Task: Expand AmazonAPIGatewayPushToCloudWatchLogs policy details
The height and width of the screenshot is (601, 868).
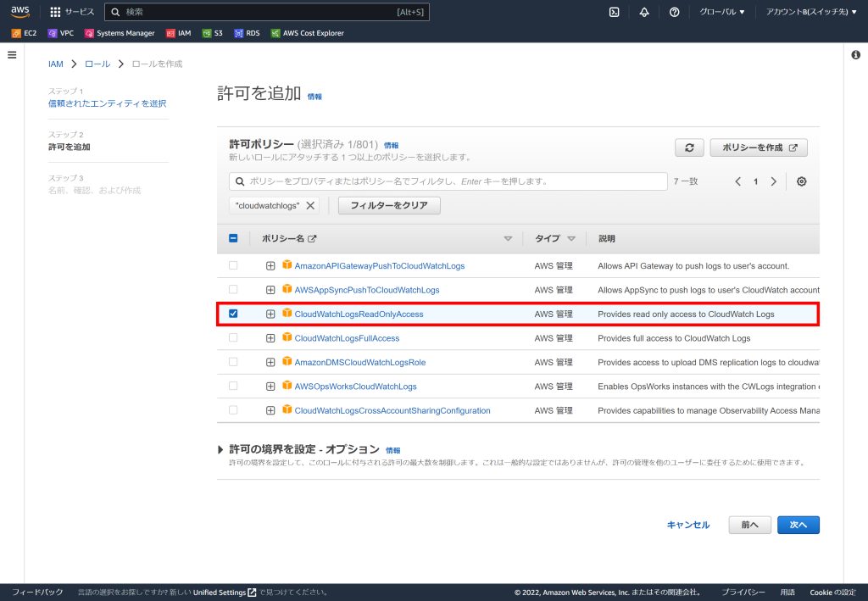Action: click(270, 266)
